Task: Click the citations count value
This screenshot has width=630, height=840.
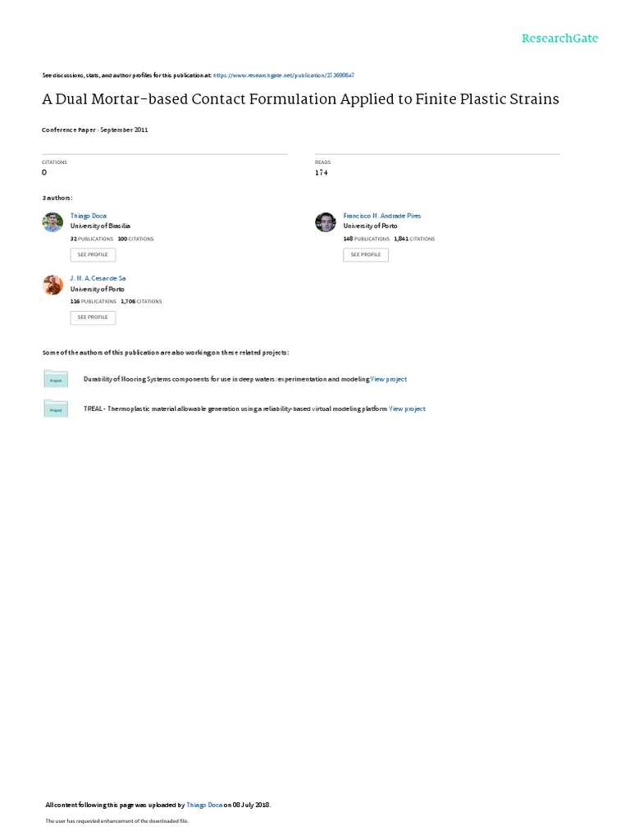Action: coord(44,172)
